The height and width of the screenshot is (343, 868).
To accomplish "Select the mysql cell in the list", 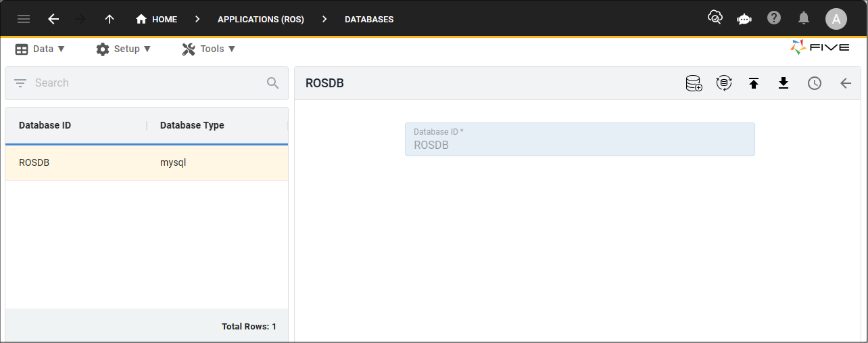I will 173,162.
